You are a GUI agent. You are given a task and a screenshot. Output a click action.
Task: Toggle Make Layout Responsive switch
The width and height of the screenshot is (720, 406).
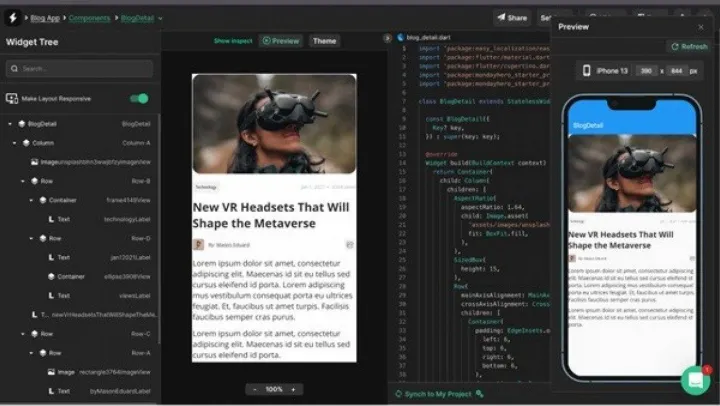(140, 99)
